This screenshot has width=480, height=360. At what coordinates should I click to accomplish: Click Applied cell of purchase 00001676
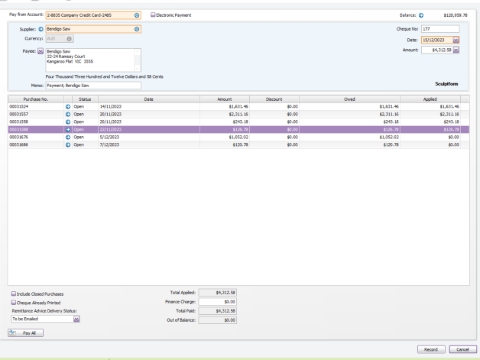click(x=430, y=137)
